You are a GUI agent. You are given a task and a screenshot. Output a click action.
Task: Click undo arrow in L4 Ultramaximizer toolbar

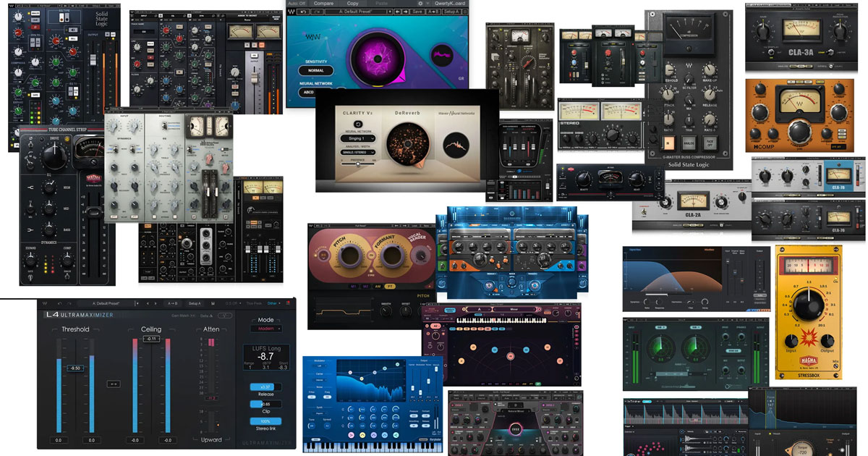pyautogui.click(x=60, y=303)
